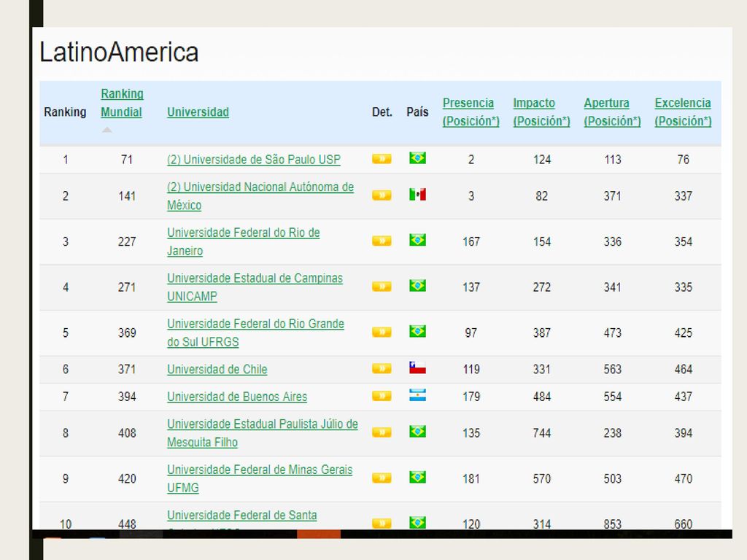The image size is (747, 560).
Task: Select Apertura value 563
Action: tap(613, 369)
